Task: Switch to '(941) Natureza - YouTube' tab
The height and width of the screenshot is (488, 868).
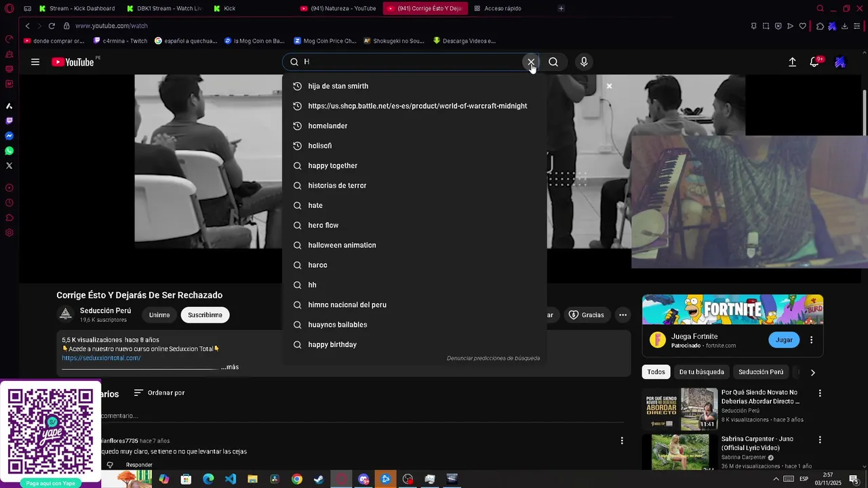Action: [x=338, y=8]
